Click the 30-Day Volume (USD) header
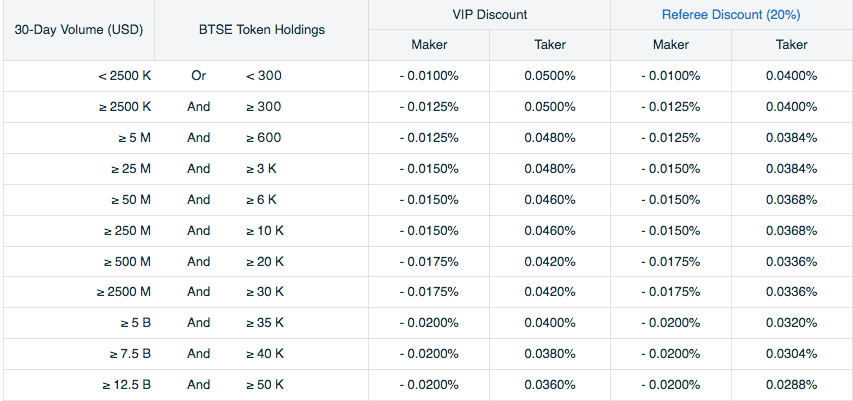The width and height of the screenshot is (853, 401). coord(79,30)
